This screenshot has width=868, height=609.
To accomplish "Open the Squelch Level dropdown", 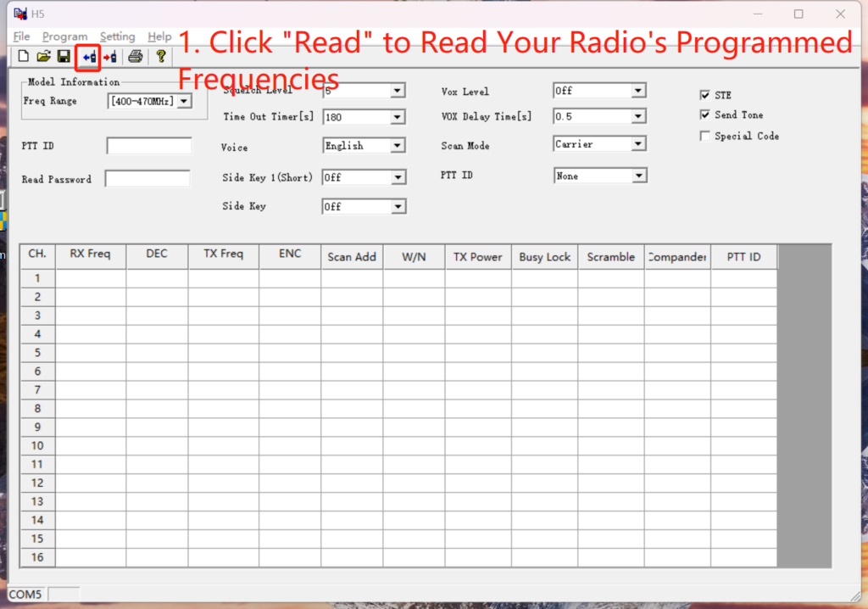I will pos(397,90).
